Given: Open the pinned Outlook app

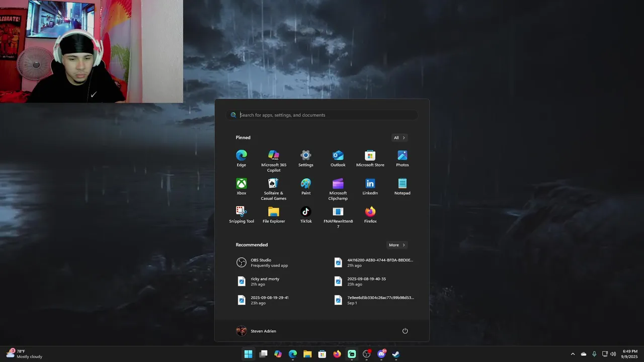Looking at the screenshot, I should [x=338, y=158].
